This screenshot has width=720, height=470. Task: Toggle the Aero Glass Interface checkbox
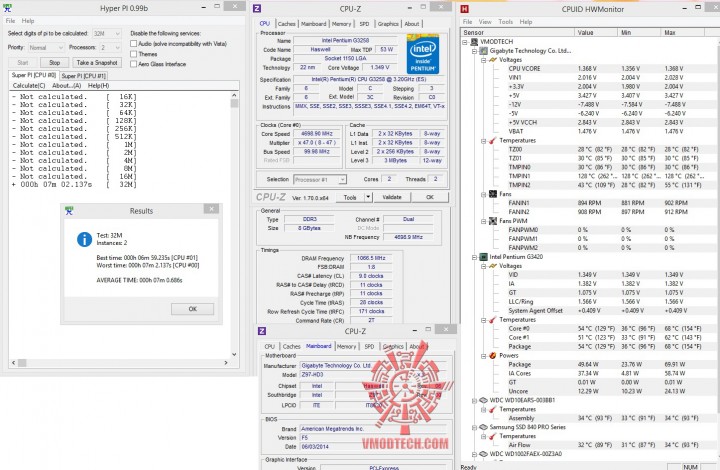pyautogui.click(x=134, y=64)
